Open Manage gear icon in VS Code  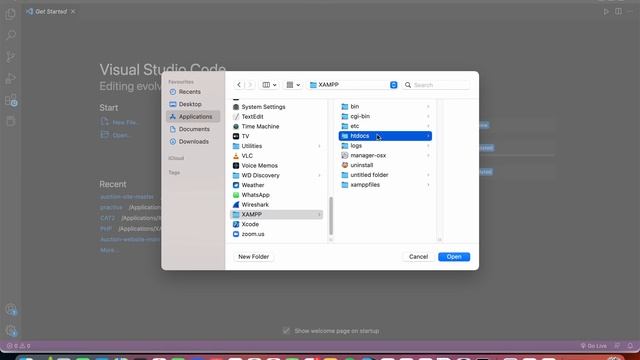[x=11, y=331]
